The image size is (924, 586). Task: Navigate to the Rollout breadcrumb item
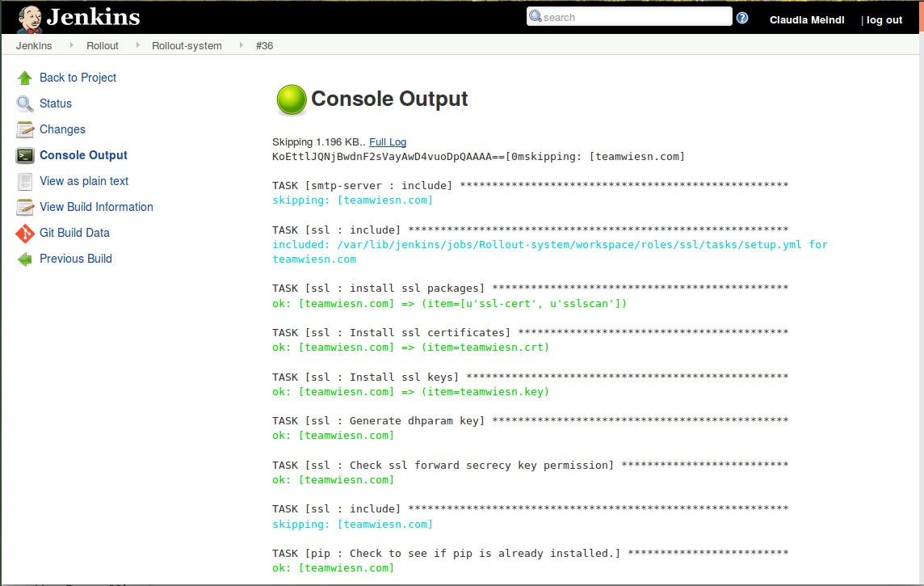tap(103, 46)
